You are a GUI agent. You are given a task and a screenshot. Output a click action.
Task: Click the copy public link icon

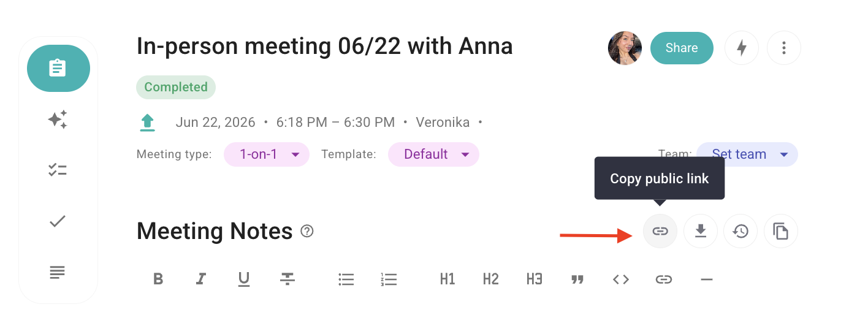[x=660, y=231]
